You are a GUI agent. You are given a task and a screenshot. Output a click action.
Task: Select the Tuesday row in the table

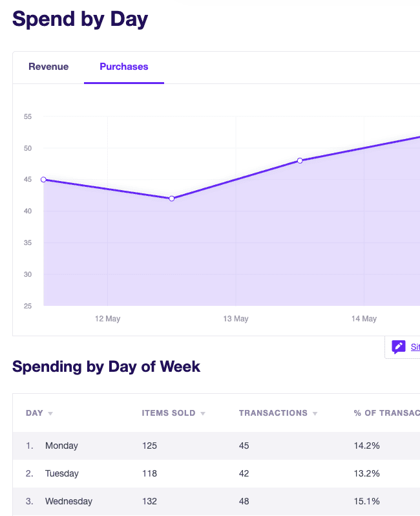216,473
